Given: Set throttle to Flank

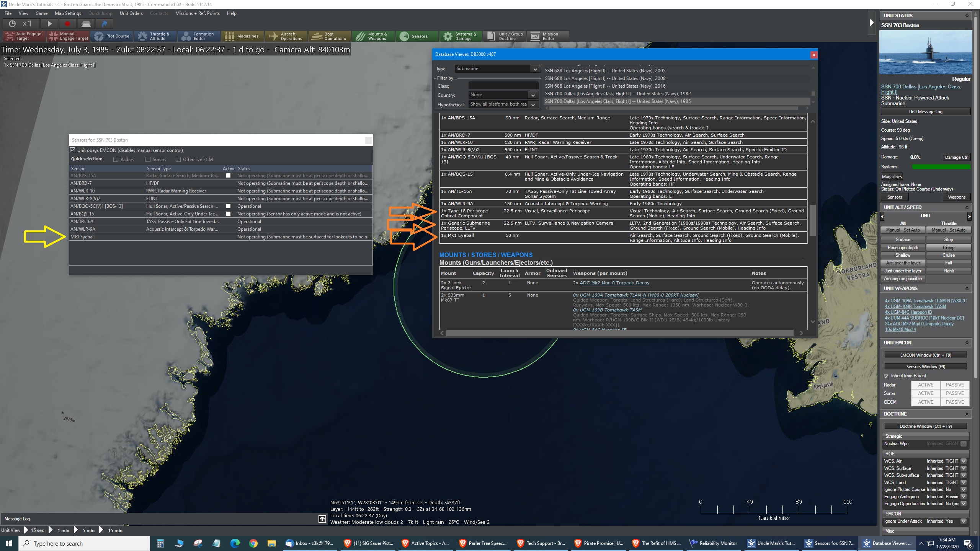Looking at the screenshot, I should click(948, 271).
